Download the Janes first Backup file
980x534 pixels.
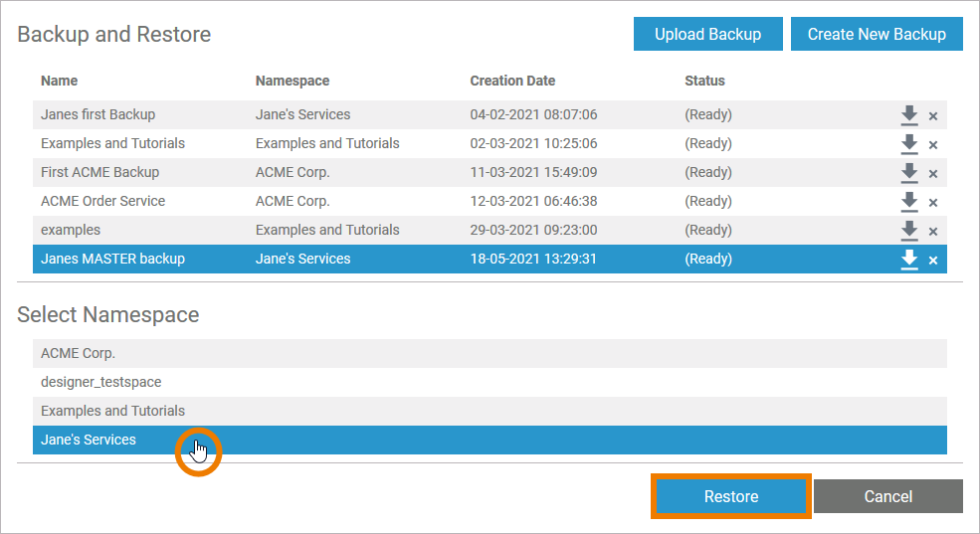click(908, 115)
